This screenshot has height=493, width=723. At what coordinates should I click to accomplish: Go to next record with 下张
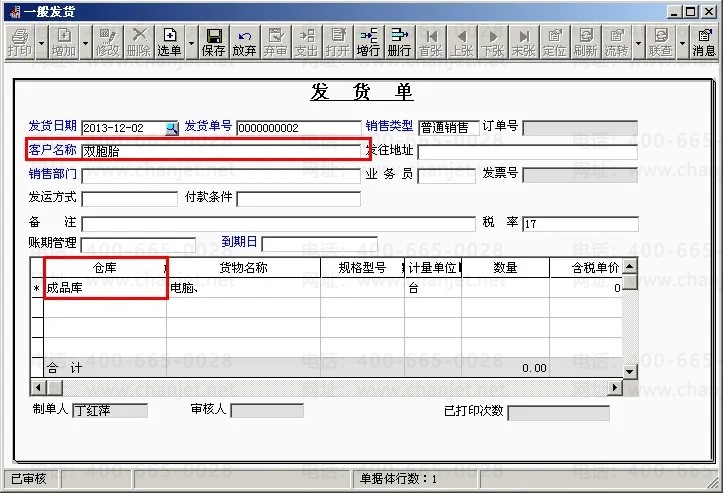[x=492, y=42]
